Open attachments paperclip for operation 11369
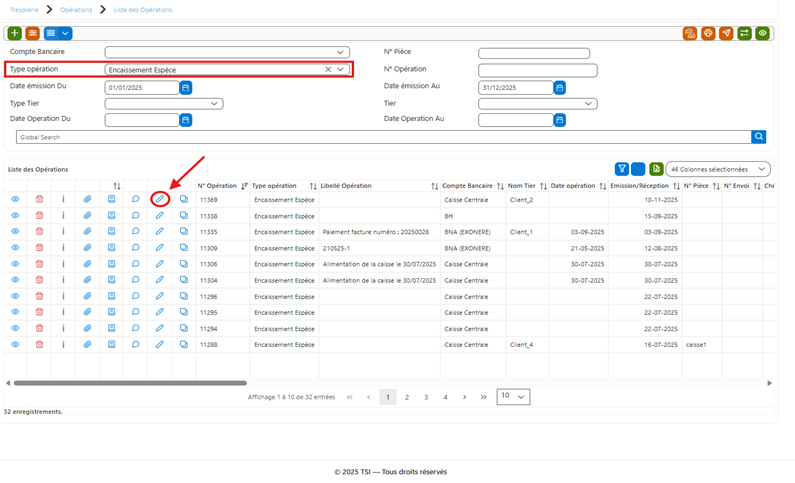This screenshot has height=483, width=795. 87,200
